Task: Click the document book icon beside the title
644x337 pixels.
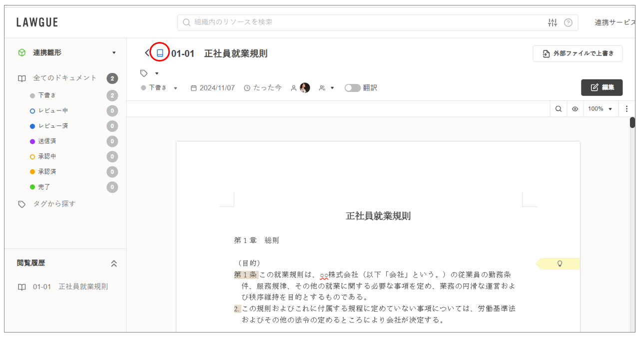Action: click(160, 53)
